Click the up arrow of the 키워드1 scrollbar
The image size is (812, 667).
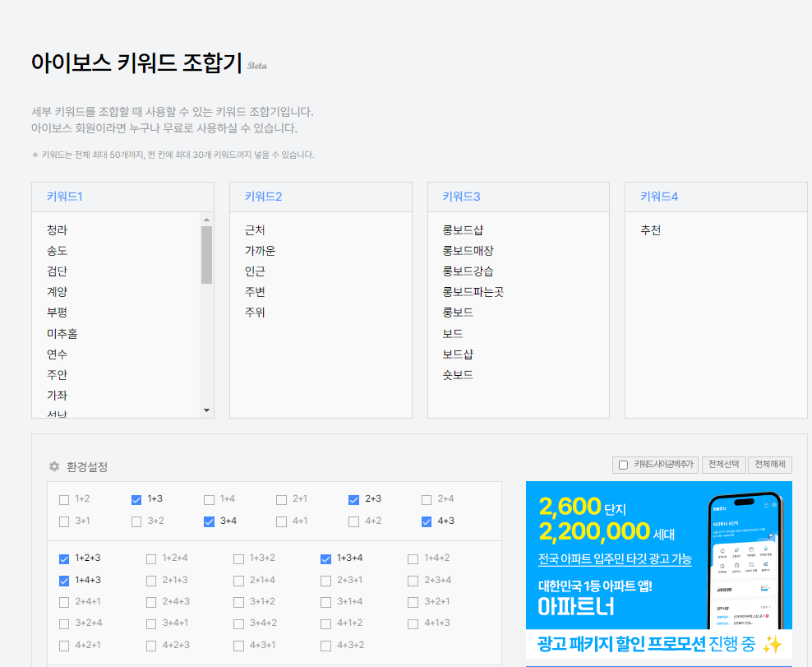(x=206, y=220)
